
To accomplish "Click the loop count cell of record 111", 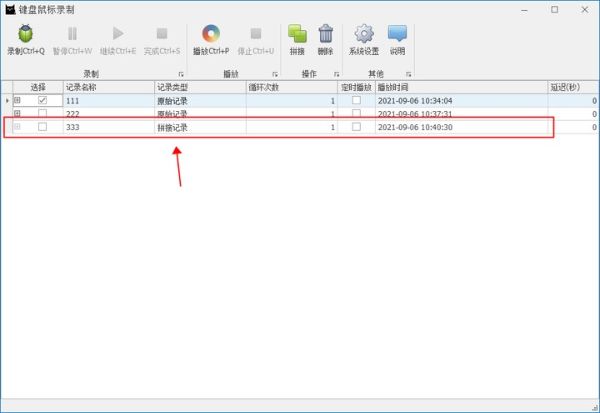I will pos(292,101).
